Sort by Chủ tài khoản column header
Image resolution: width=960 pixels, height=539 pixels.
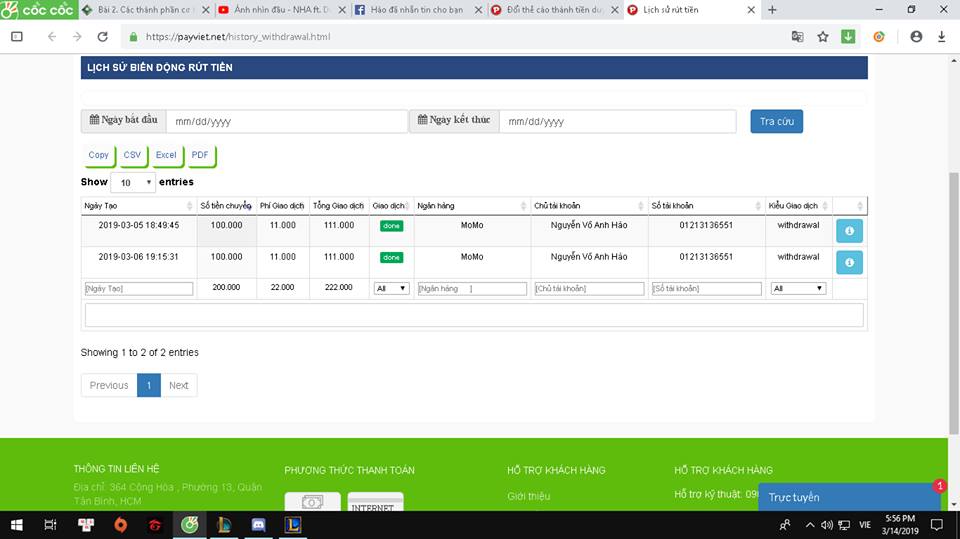tap(589, 206)
